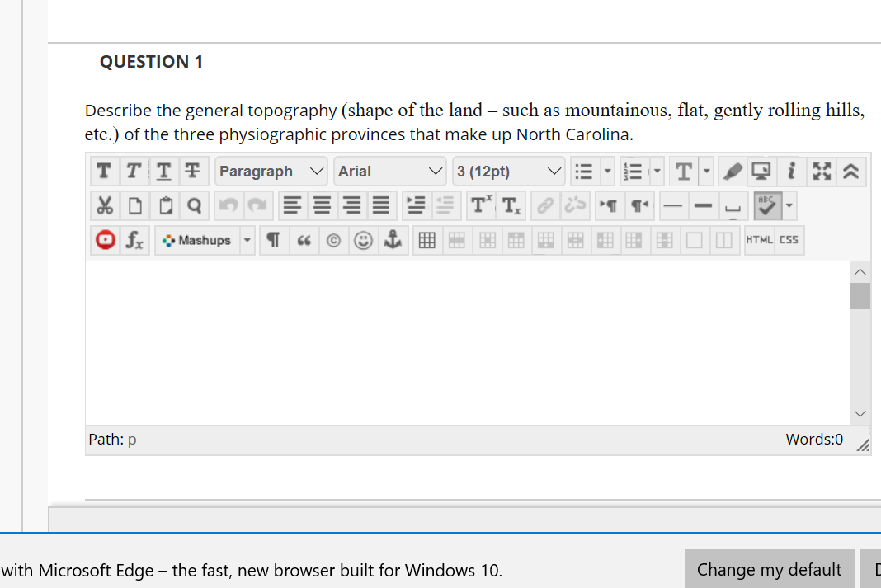
Task: Insert a table into the editor
Action: [x=426, y=239]
